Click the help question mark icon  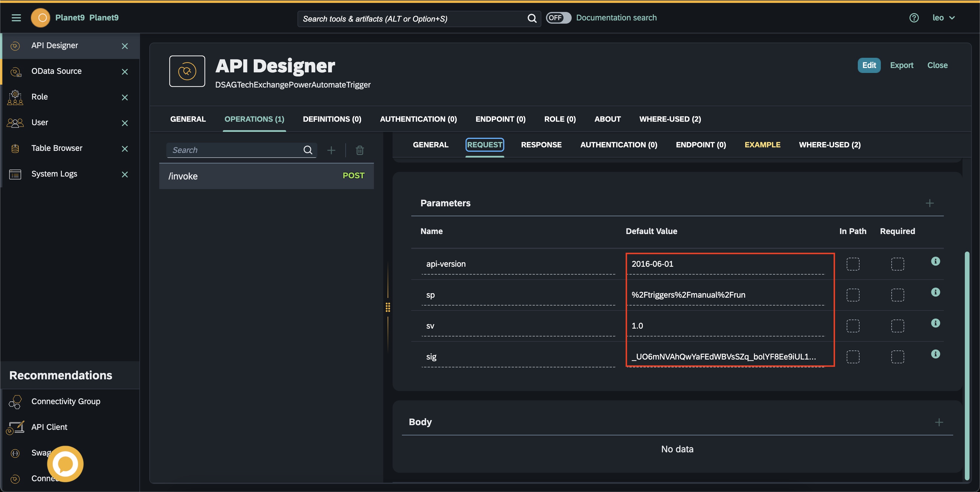(914, 18)
